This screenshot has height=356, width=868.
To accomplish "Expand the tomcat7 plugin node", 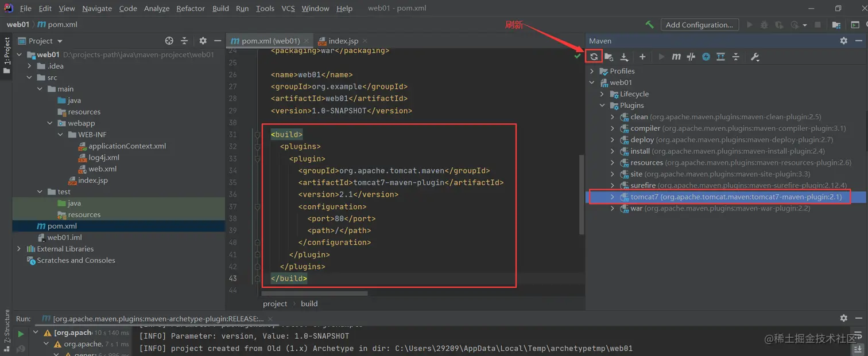I will coord(613,197).
